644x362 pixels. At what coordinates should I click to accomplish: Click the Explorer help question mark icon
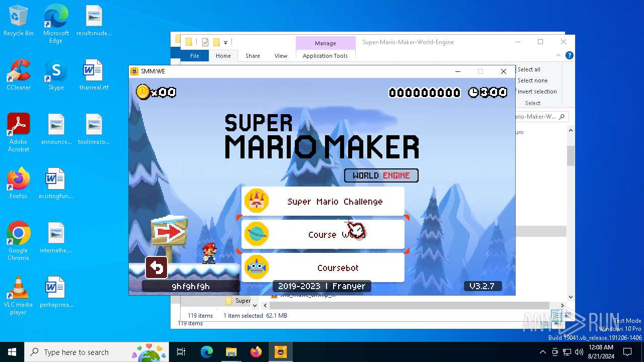tap(569, 55)
